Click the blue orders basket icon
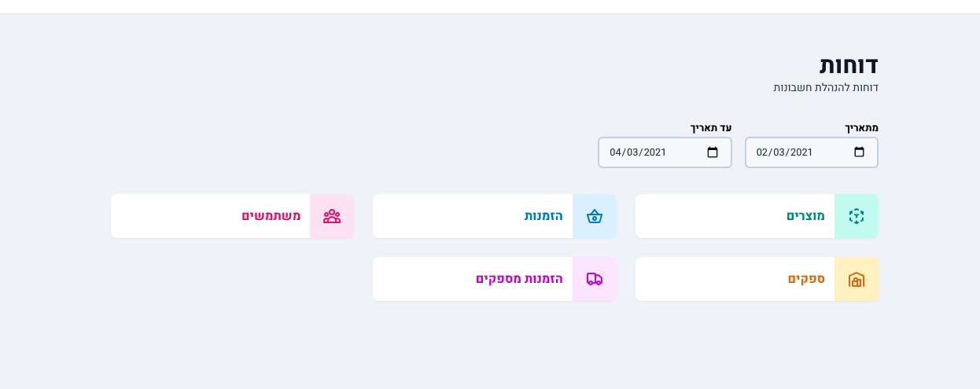Screen dimensions: 980x389 point(595,216)
